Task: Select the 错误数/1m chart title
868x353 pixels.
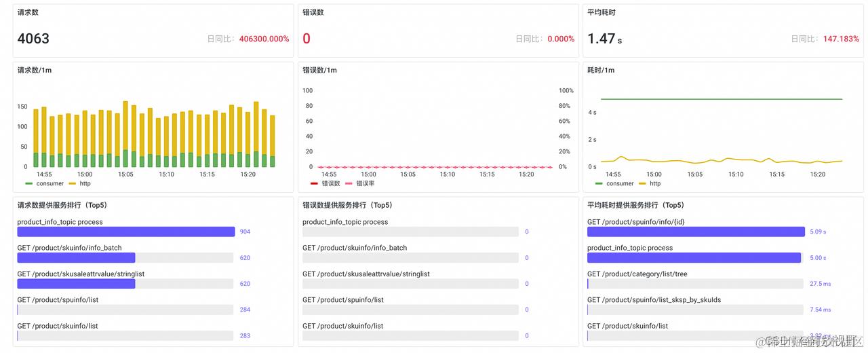Action: (x=319, y=70)
